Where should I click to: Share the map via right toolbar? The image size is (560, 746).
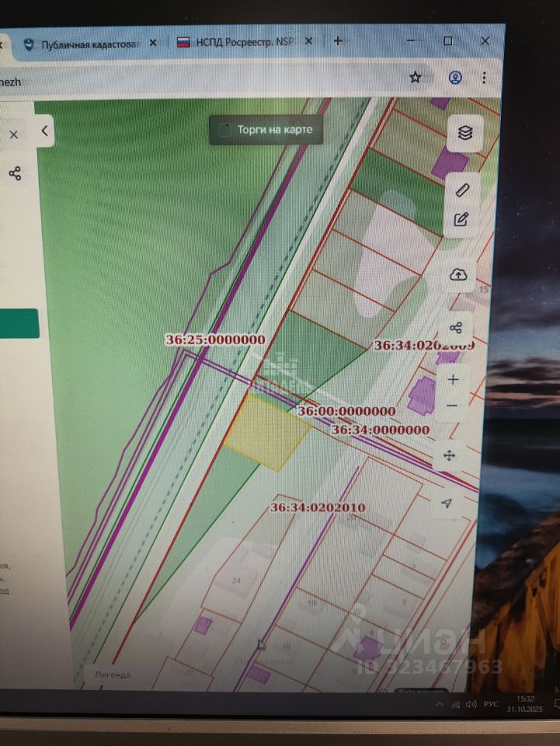[456, 328]
